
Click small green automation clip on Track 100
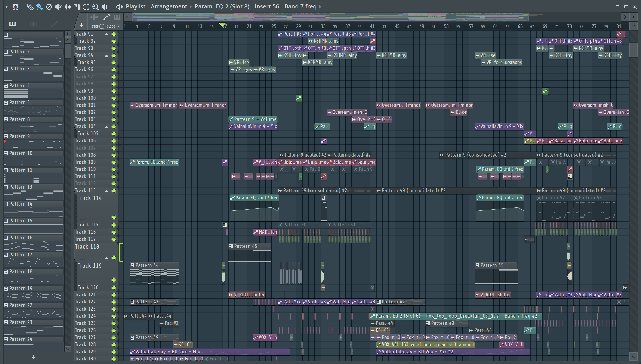pyautogui.click(x=299, y=98)
